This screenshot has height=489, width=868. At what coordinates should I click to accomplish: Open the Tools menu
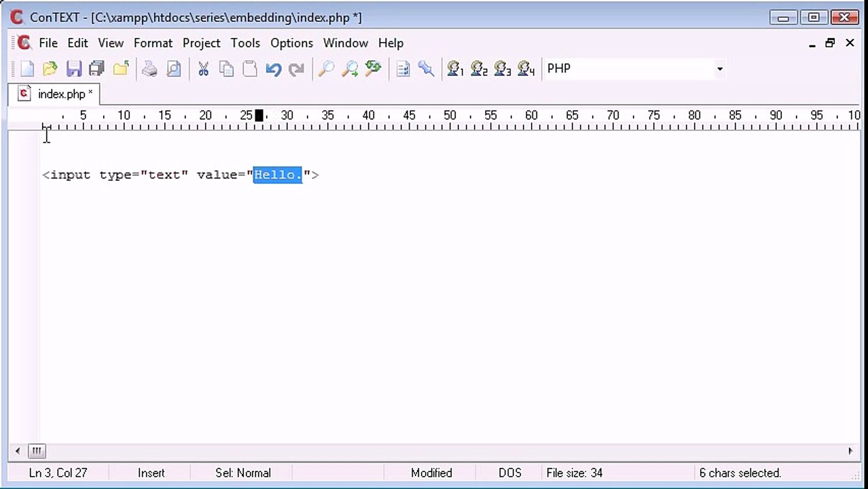click(245, 43)
